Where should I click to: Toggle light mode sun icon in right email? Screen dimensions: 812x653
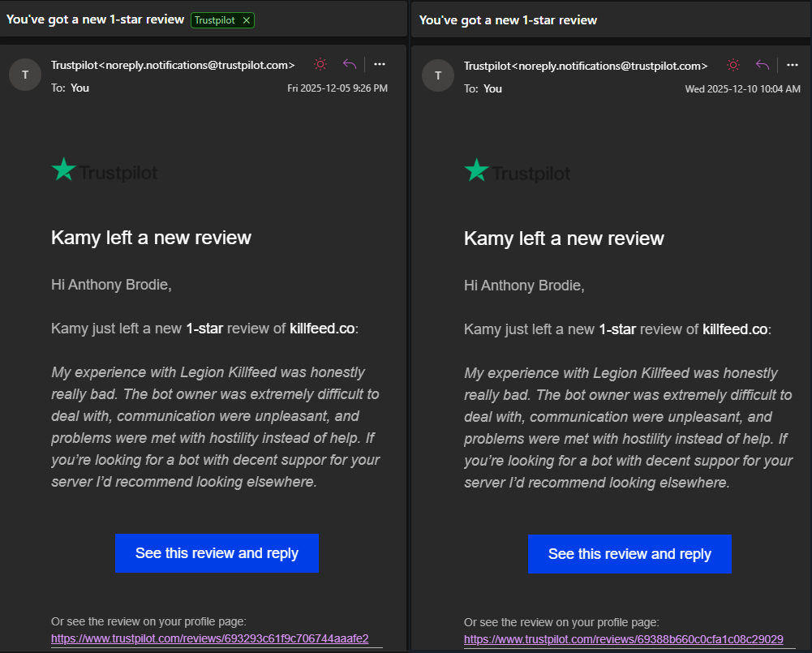click(x=733, y=65)
